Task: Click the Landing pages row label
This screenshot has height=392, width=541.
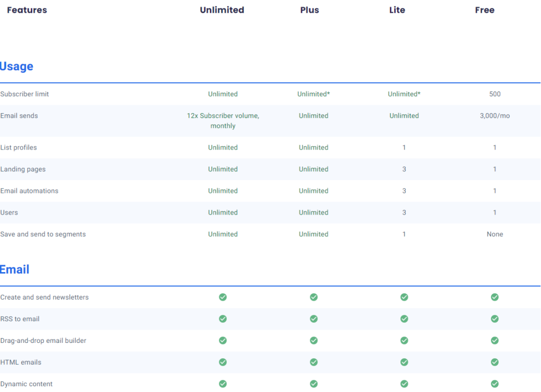Action: pos(23,169)
